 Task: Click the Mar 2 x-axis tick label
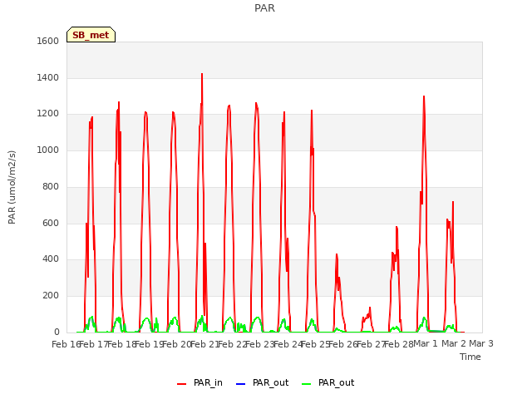(x=454, y=343)
